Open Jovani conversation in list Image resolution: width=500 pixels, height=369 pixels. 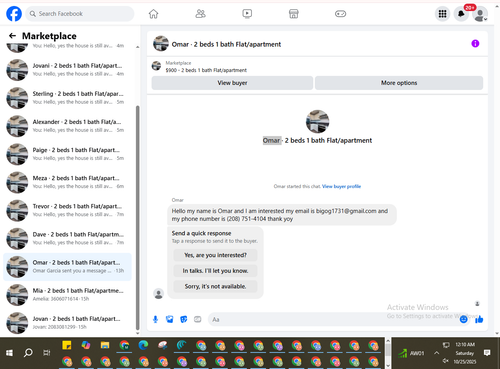pyautogui.click(x=67, y=70)
